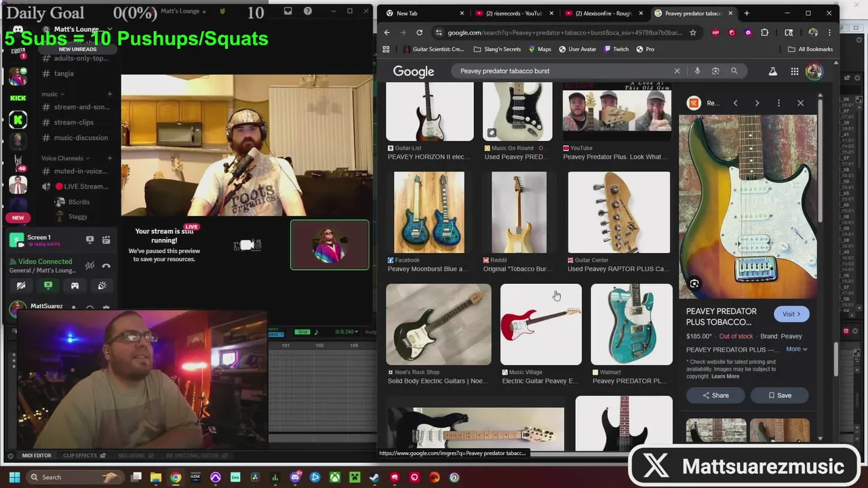Open the ABP adblock extension
Screen dimensions: 868x488
tap(715, 33)
